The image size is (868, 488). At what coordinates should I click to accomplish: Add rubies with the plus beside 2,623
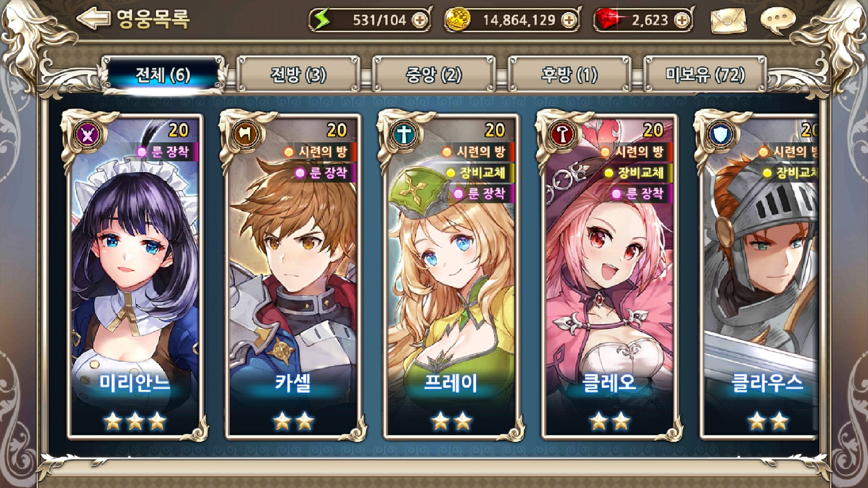tap(682, 20)
